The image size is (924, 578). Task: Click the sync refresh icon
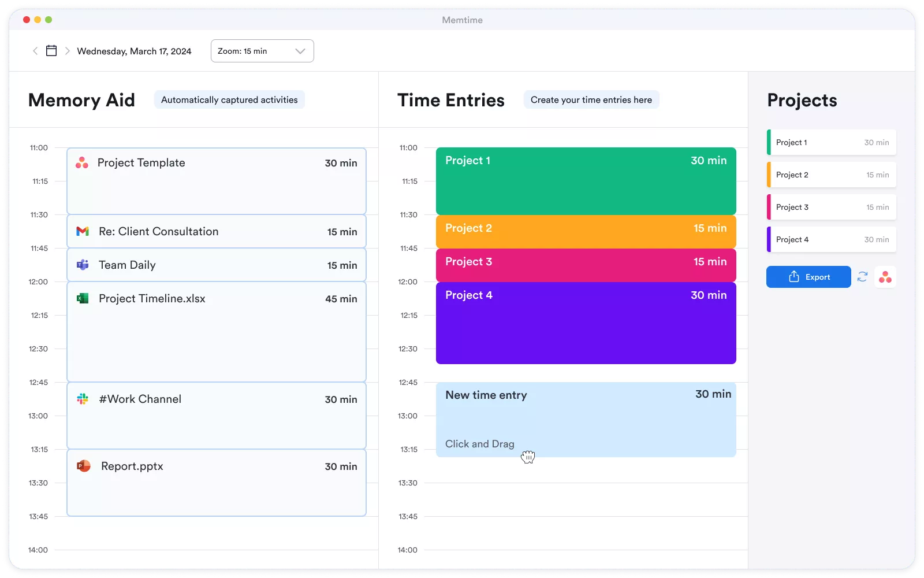[x=862, y=277]
